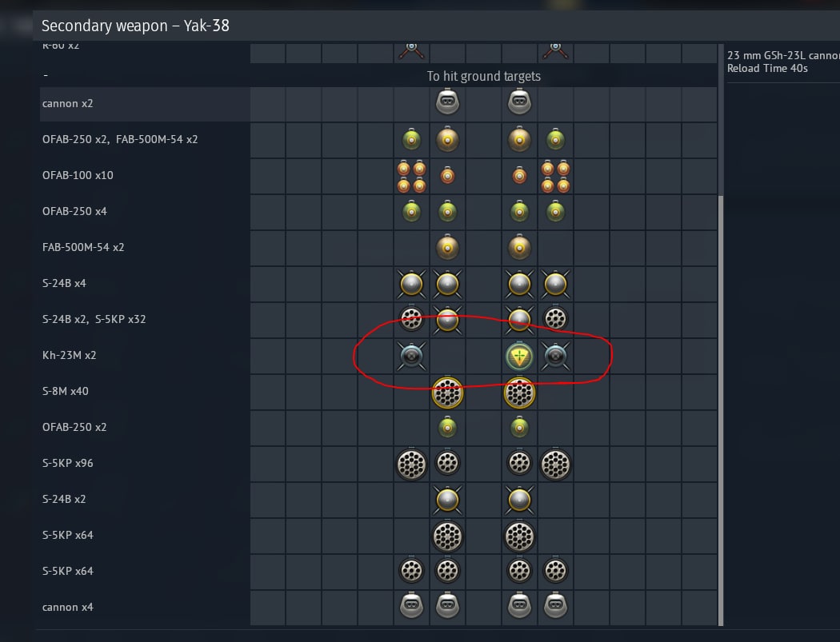The height and width of the screenshot is (642, 840).
Task: Click the yellow targeting pod icon in Kh-23M row
Action: tap(519, 356)
